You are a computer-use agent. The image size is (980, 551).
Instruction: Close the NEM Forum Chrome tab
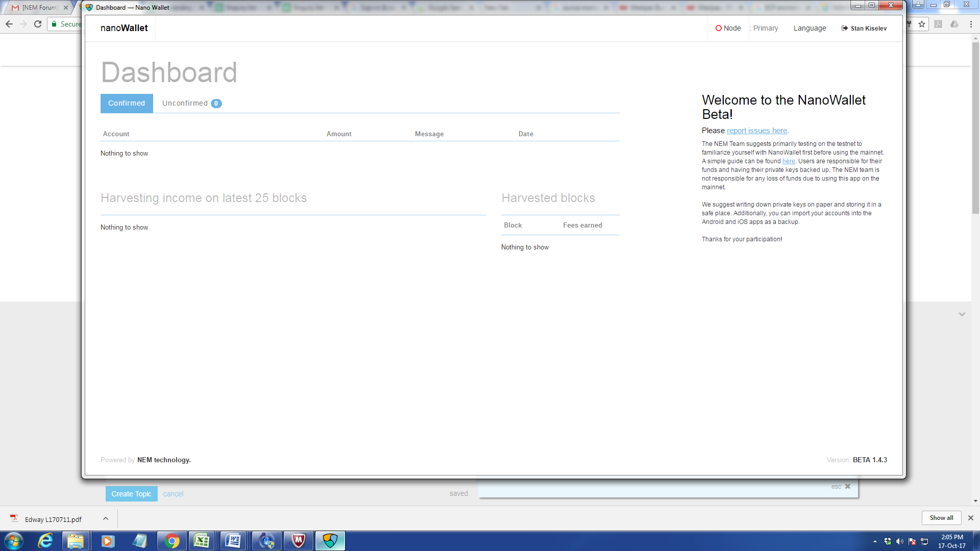66,8
